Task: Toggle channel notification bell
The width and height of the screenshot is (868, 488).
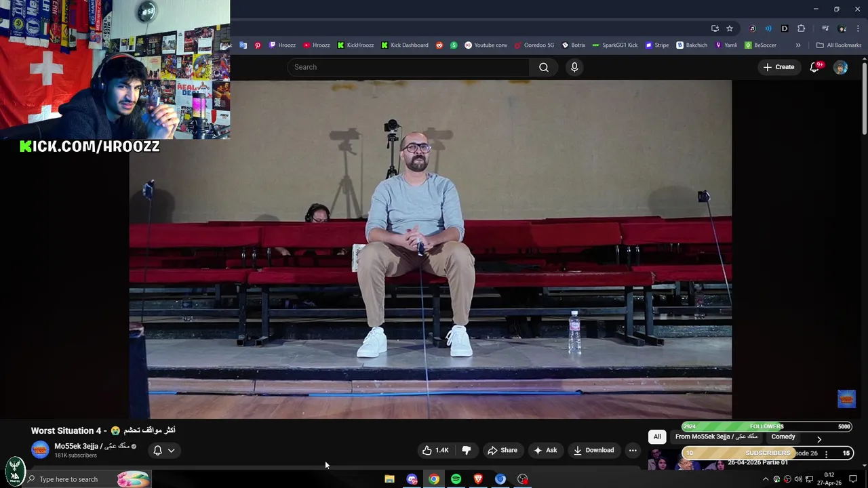Action: click(x=157, y=450)
